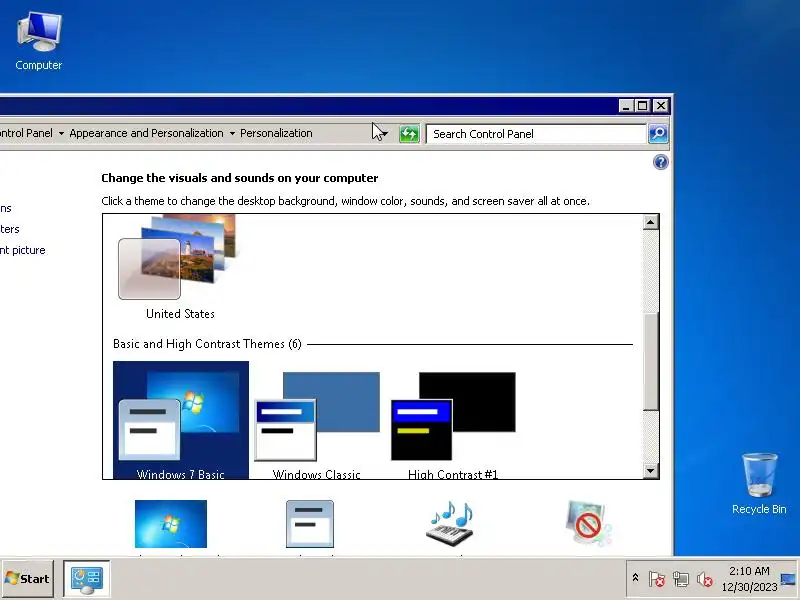Viewport: 800px width, 600px height.
Task: Click the search magnifier icon
Action: [658, 134]
